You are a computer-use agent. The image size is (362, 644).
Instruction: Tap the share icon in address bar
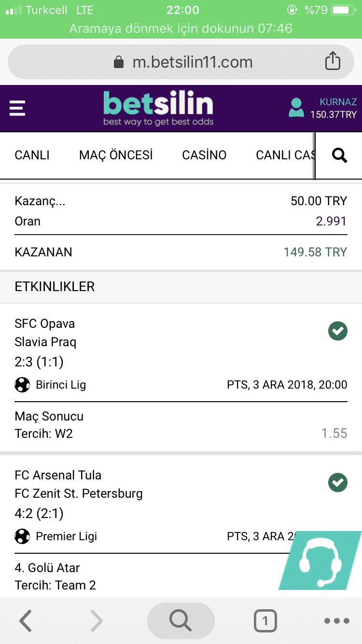coord(333,62)
